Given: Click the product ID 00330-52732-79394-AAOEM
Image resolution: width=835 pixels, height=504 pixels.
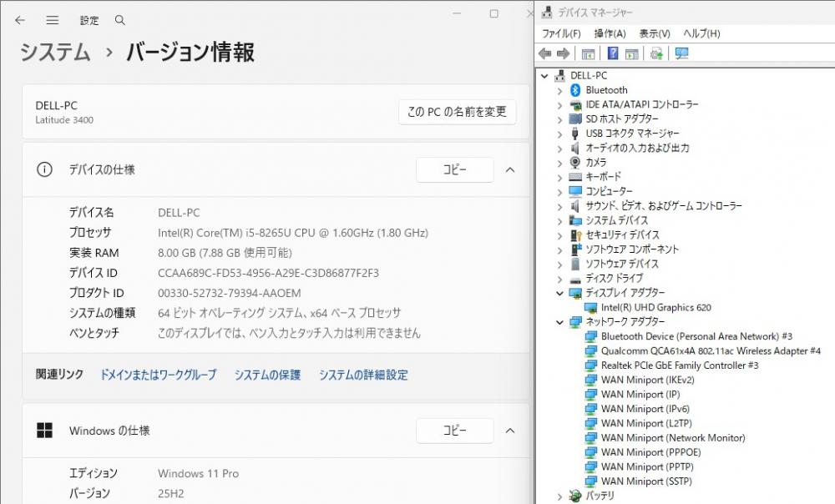Looking at the screenshot, I should pos(229,293).
